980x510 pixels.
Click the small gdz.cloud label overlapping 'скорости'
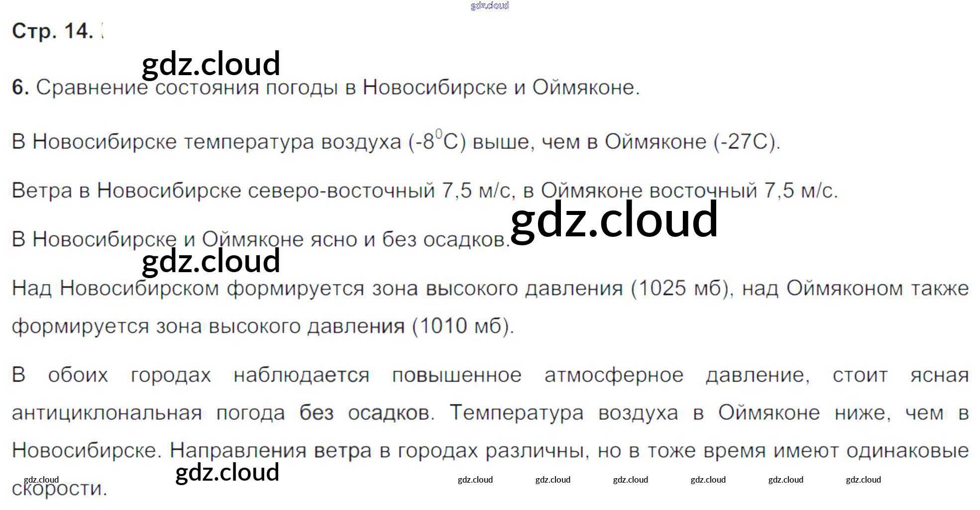tap(41, 480)
